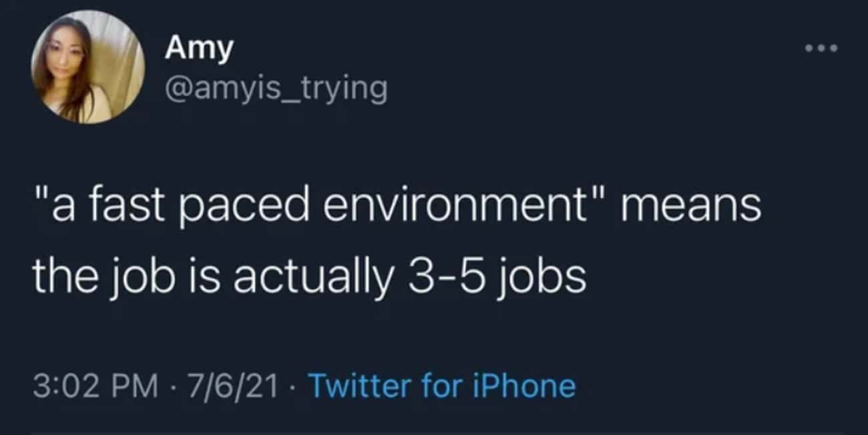Viewport: 868px width, 435px height.
Task: Open the display name Amy
Action: click(199, 49)
